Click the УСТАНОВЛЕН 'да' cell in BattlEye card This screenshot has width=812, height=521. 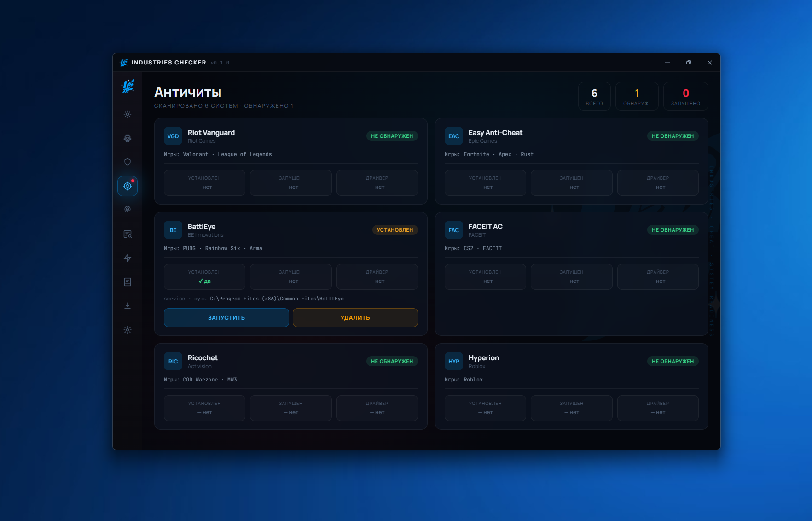(204, 277)
